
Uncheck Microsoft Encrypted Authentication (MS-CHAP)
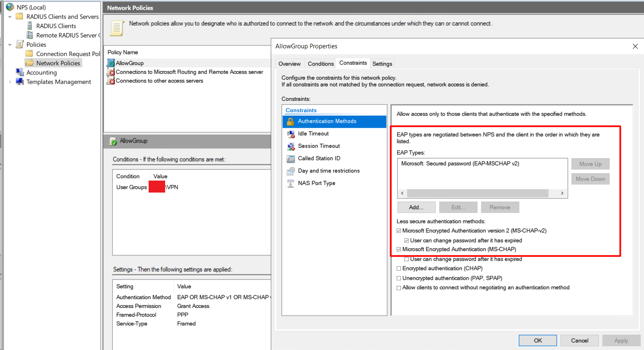(399, 249)
